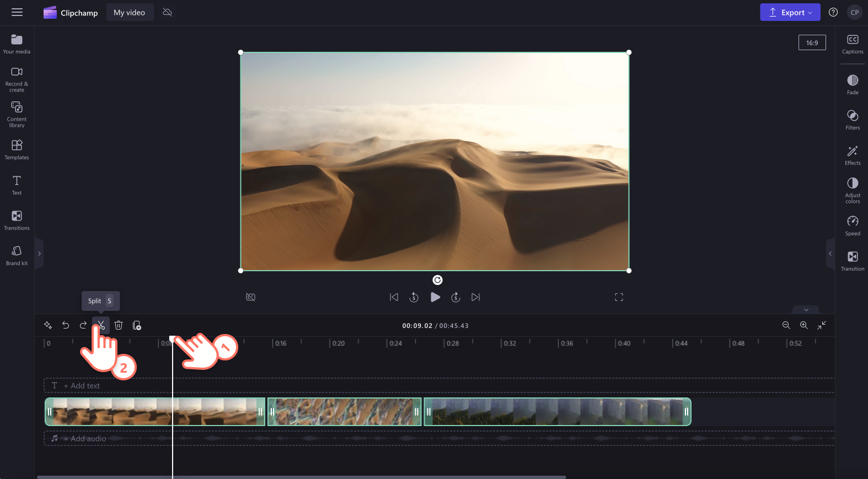This screenshot has width=868, height=479.
Task: Open the Filters panel
Action: pos(853,120)
